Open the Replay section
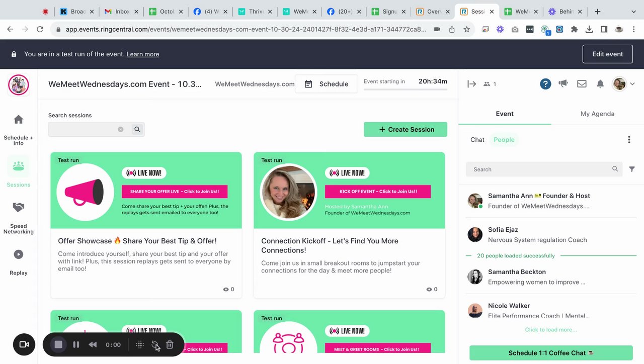Image resolution: width=644 pixels, height=364 pixels. click(18, 261)
